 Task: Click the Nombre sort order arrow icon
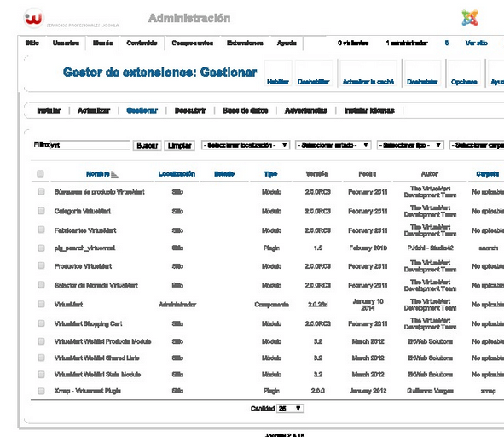coord(114,174)
